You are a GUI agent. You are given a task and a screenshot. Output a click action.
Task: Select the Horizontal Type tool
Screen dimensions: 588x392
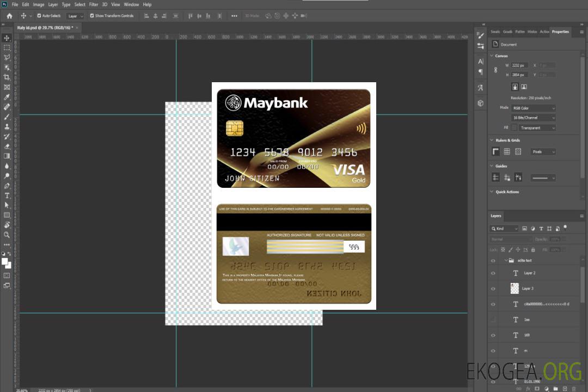pos(7,195)
